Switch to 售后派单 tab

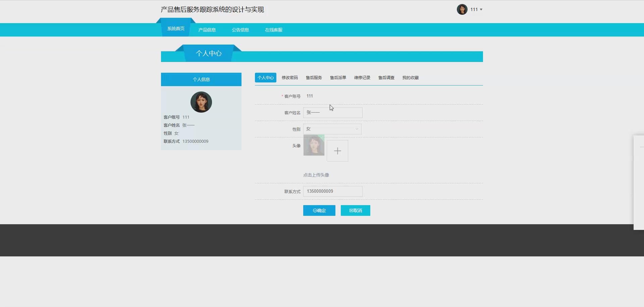click(338, 77)
